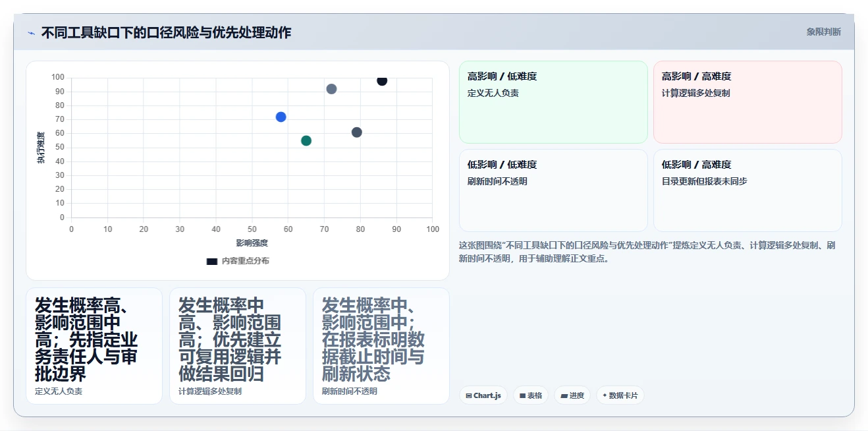Screen dimensions: 868x431
Task: Open the card starting 发生概率中、影响范围中
Action: click(x=381, y=346)
